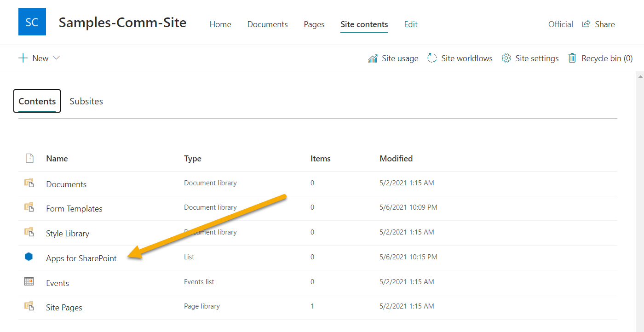Image resolution: width=644 pixels, height=332 pixels.
Task: Open the Site Pages library link
Action: pyautogui.click(x=64, y=308)
